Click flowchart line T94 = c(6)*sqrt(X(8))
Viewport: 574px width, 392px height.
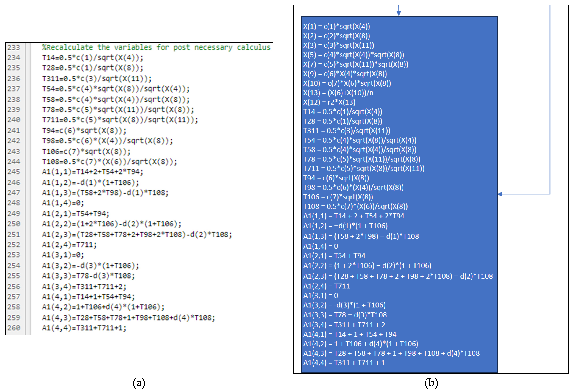(336, 178)
